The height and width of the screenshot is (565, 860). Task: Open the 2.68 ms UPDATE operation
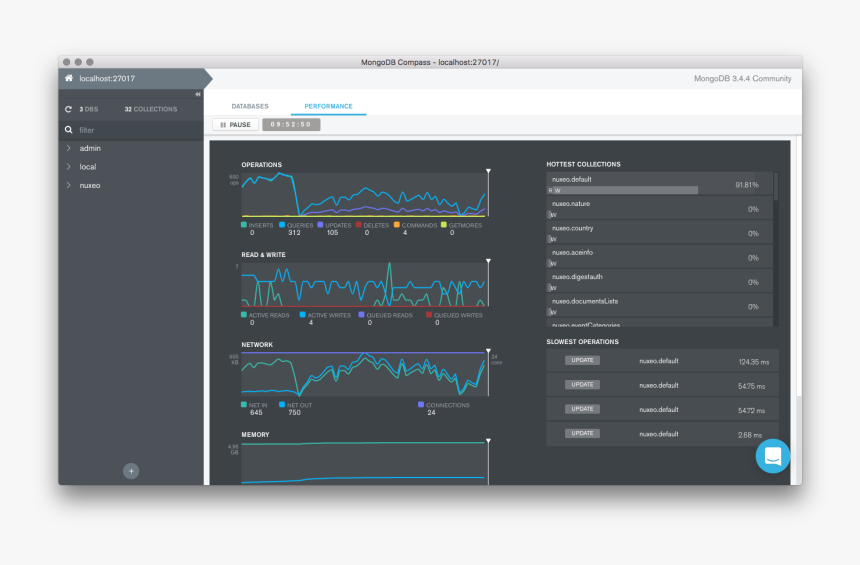(x=662, y=434)
